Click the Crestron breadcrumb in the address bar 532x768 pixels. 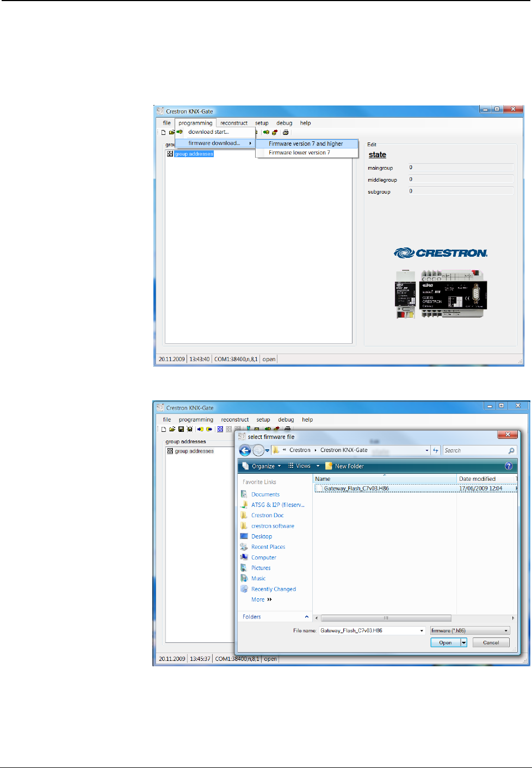pos(300,450)
